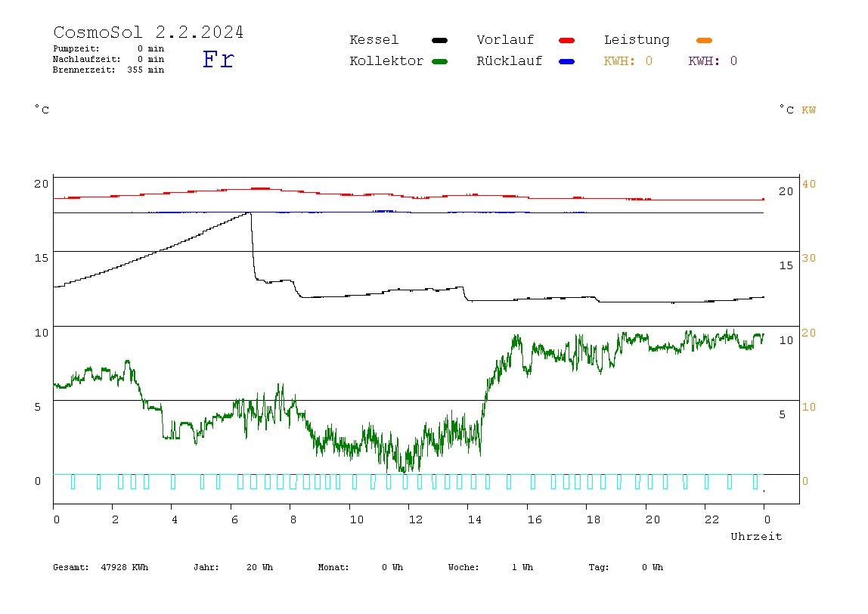Viewport: 868px width, 614px height.
Task: Click the Vorlauf legend label
Action: pos(505,40)
